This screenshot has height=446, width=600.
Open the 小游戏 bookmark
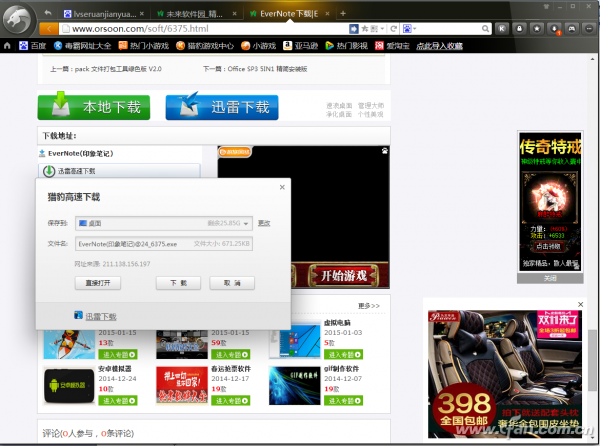click(x=258, y=46)
